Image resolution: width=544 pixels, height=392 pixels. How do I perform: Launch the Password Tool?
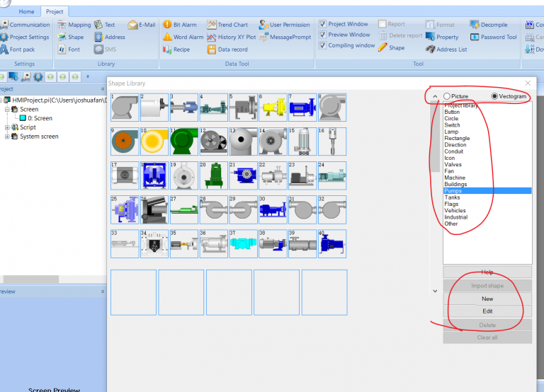click(x=494, y=37)
